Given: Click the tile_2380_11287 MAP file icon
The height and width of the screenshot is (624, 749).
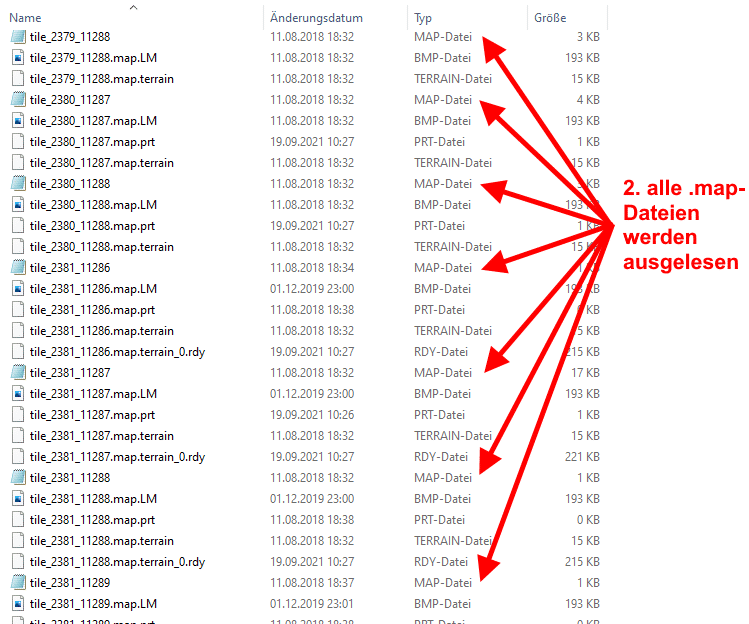Looking at the screenshot, I should pos(17,100).
